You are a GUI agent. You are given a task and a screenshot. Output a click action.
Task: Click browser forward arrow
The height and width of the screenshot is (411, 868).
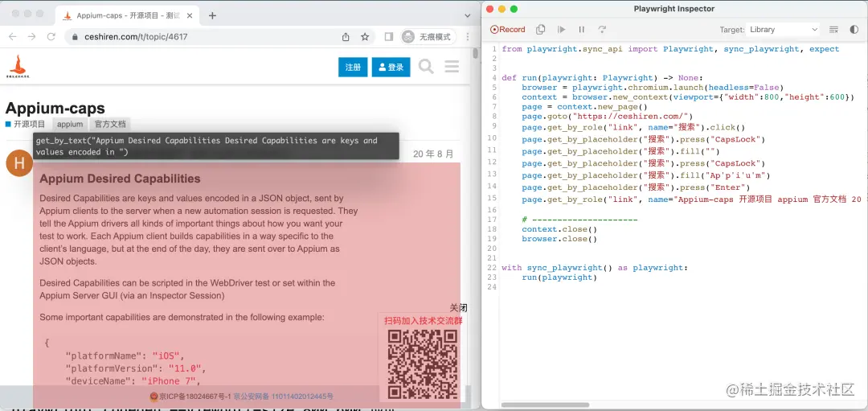coord(31,36)
